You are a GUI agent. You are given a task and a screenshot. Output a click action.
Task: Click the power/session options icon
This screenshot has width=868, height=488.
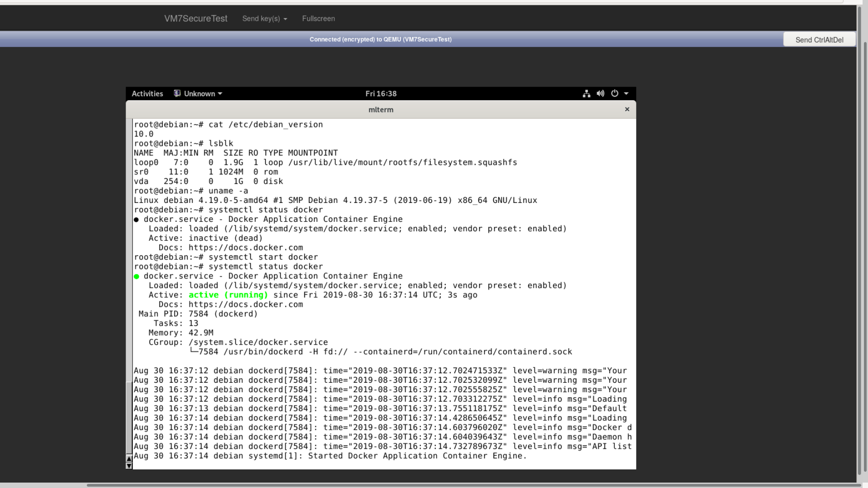615,94
